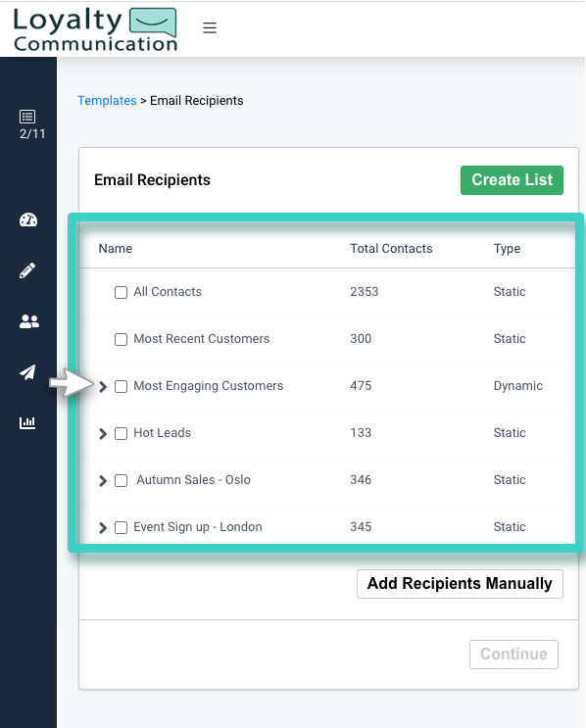586x728 pixels.
Task: Expand the Autumn Sales - Oslo row
Action: (103, 480)
